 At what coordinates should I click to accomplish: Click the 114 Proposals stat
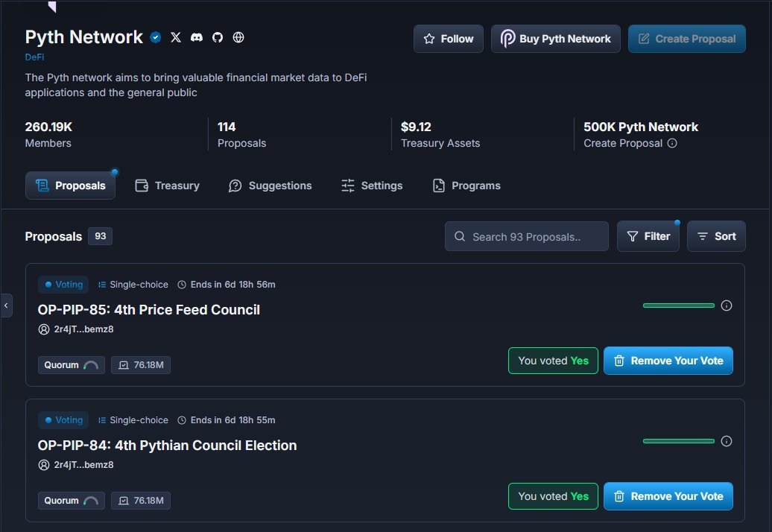tap(241, 134)
